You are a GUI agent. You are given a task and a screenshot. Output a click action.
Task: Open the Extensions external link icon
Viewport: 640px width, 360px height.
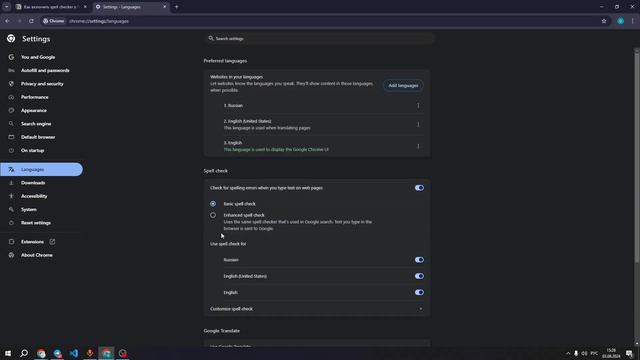tap(52, 242)
